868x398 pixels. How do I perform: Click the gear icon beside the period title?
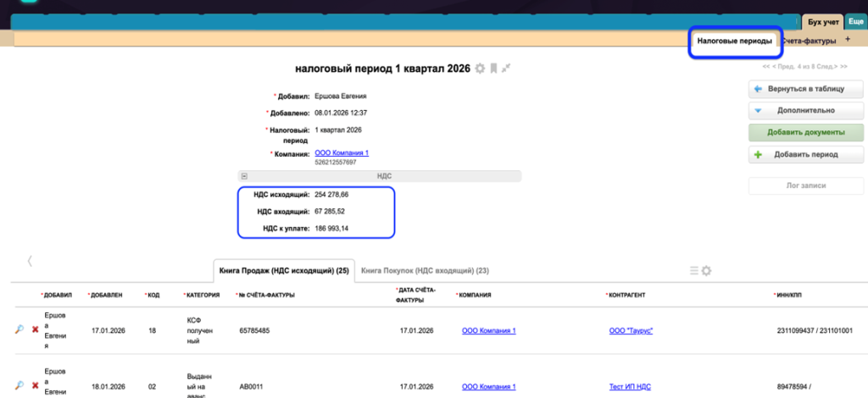click(481, 68)
